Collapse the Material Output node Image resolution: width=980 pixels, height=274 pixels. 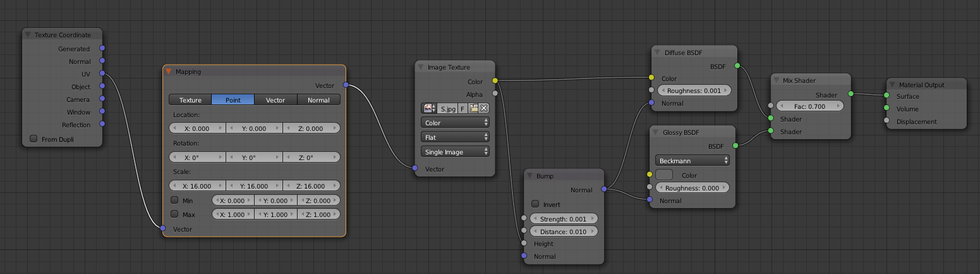point(893,84)
